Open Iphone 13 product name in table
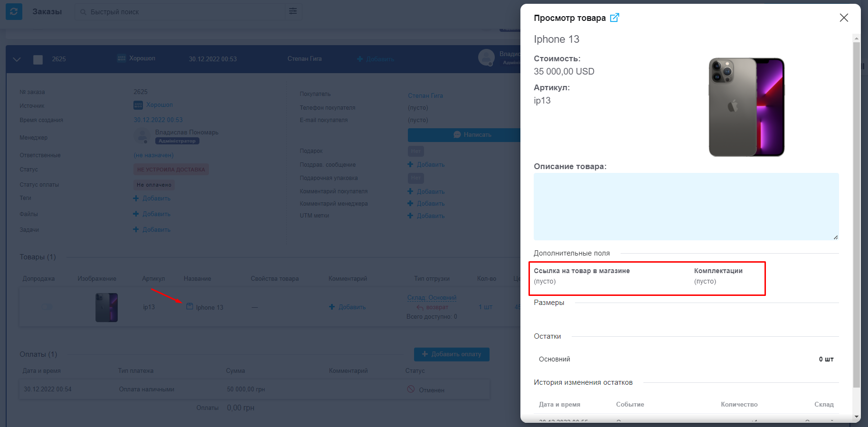868x427 pixels. [x=209, y=307]
